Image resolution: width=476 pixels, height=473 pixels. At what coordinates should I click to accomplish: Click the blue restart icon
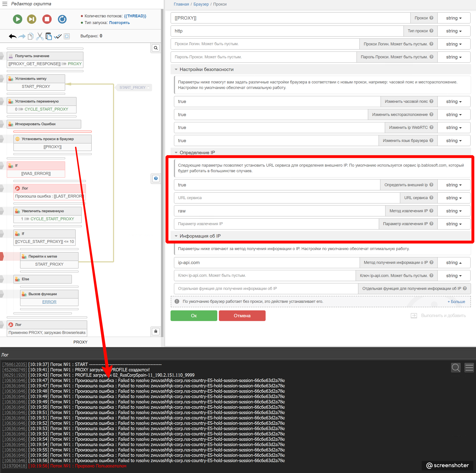point(62,19)
